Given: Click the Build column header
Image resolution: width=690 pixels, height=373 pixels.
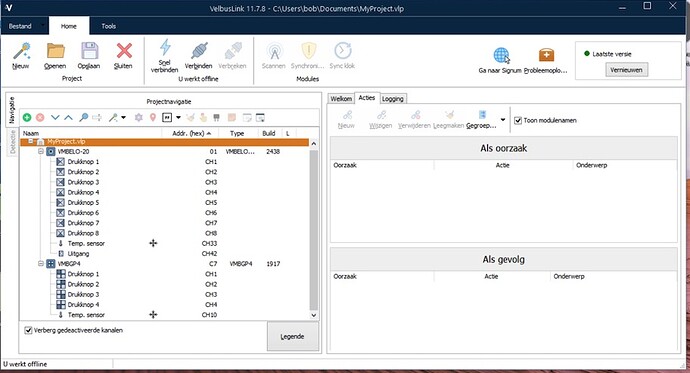Looking at the screenshot, I should click(269, 133).
